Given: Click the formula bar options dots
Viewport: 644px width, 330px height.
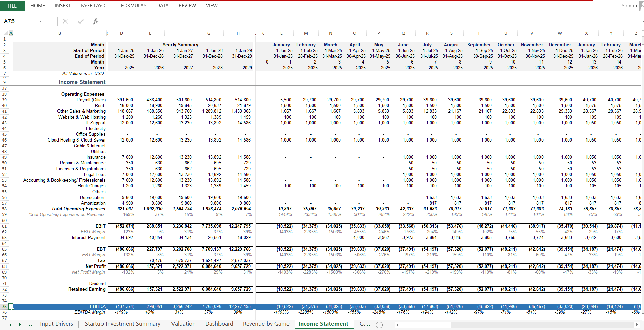Looking at the screenshot, I should click(51, 21).
